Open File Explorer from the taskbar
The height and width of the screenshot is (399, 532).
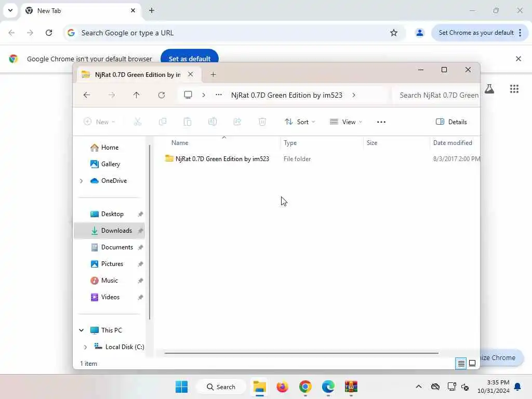(x=260, y=387)
